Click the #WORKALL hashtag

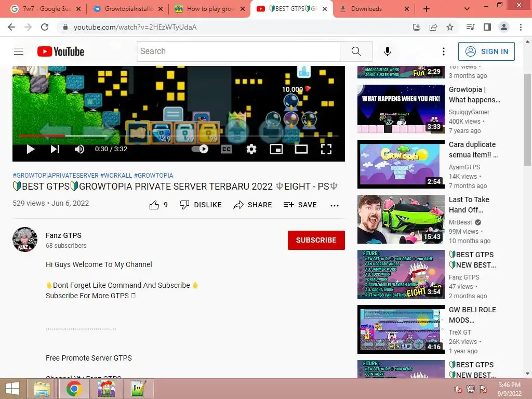116,176
